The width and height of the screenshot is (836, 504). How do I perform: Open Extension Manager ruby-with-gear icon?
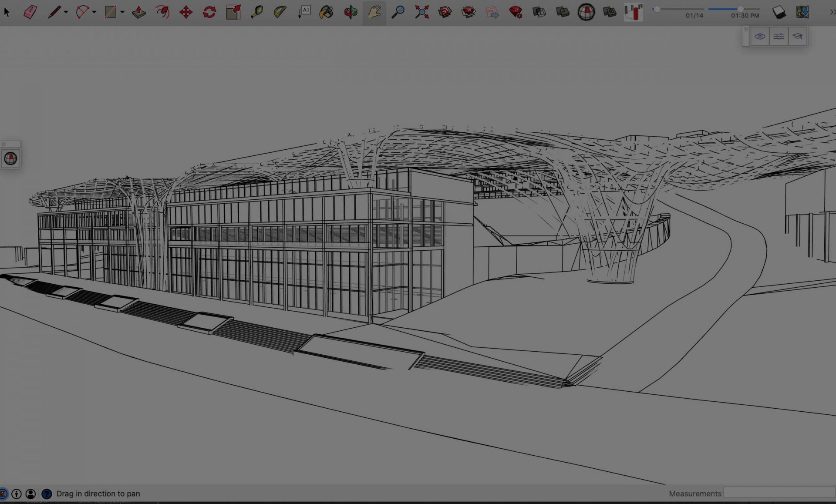tap(516, 12)
